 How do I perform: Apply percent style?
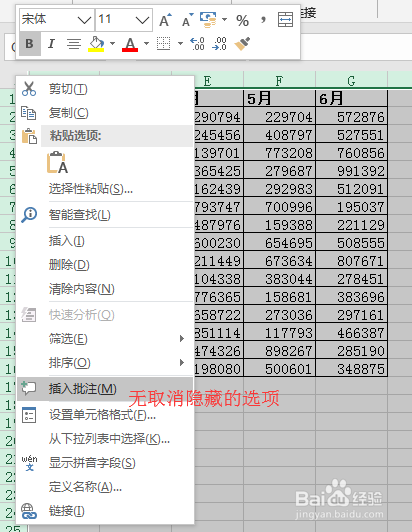[242, 21]
